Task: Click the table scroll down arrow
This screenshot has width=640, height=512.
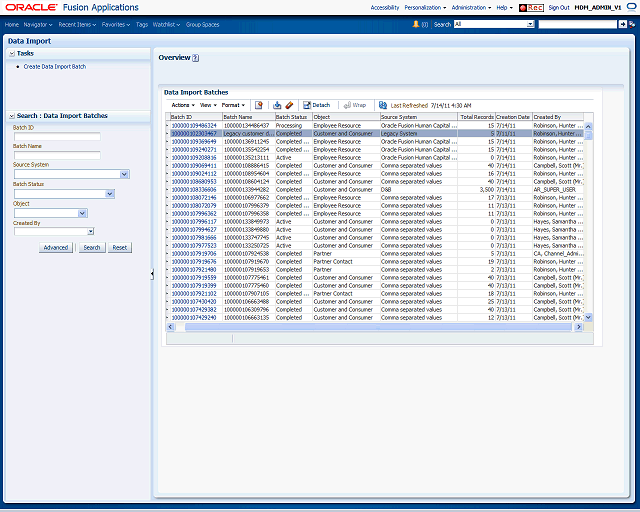Action: (x=588, y=317)
